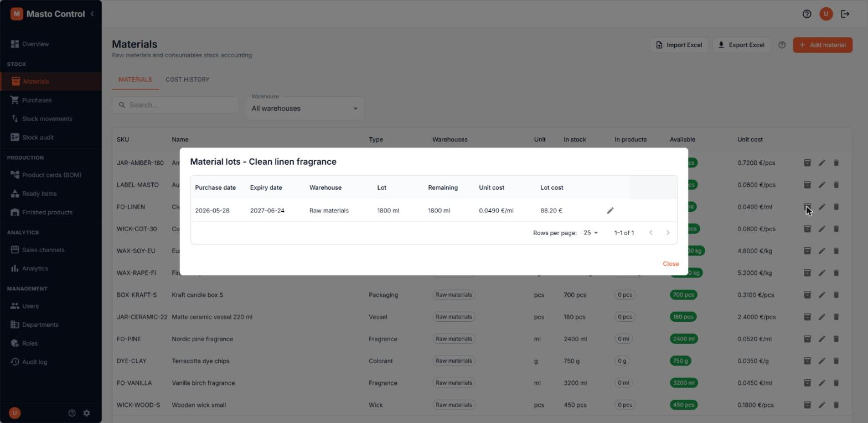
Task: Open Users management page
Action: tap(50, 306)
